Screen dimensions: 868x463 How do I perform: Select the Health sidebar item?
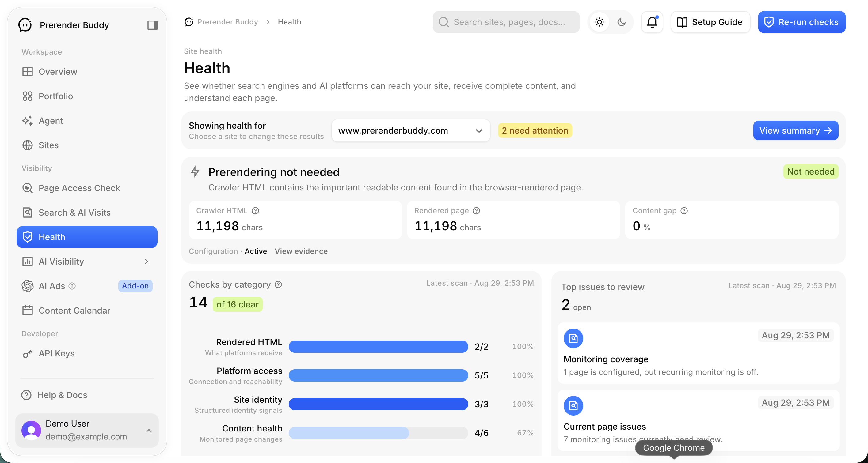point(87,237)
